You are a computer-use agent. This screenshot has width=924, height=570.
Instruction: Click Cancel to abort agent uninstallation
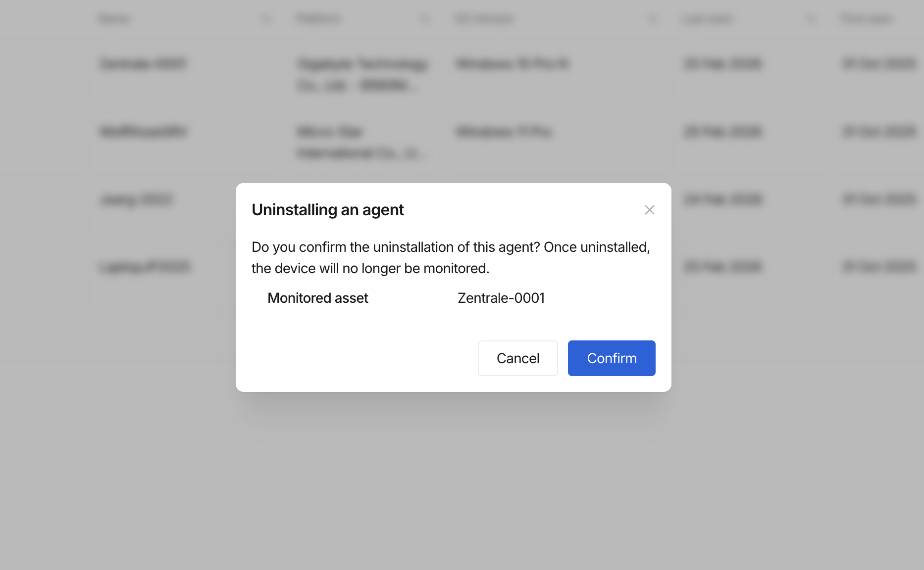tap(517, 358)
